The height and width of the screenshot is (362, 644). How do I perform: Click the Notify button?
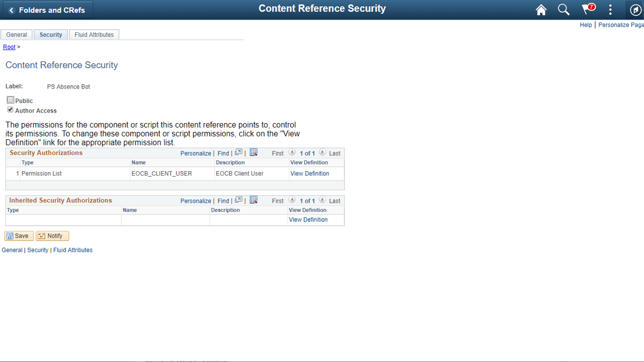click(x=52, y=236)
